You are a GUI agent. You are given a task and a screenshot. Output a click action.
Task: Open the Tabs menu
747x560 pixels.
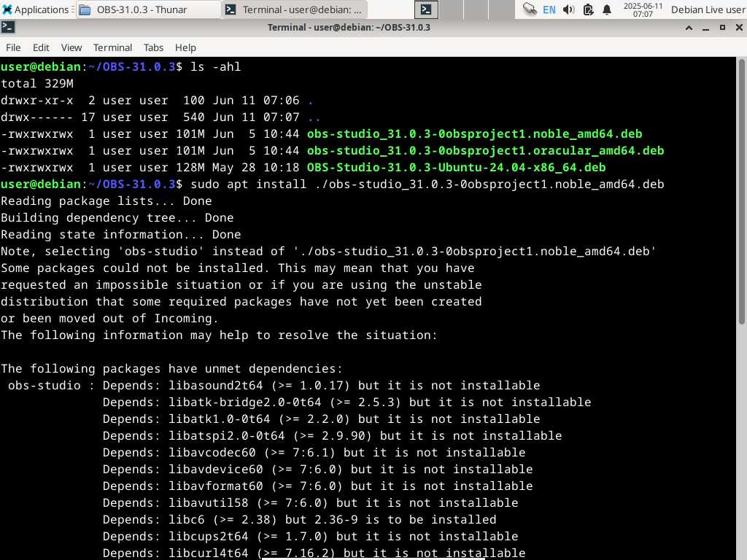click(153, 47)
